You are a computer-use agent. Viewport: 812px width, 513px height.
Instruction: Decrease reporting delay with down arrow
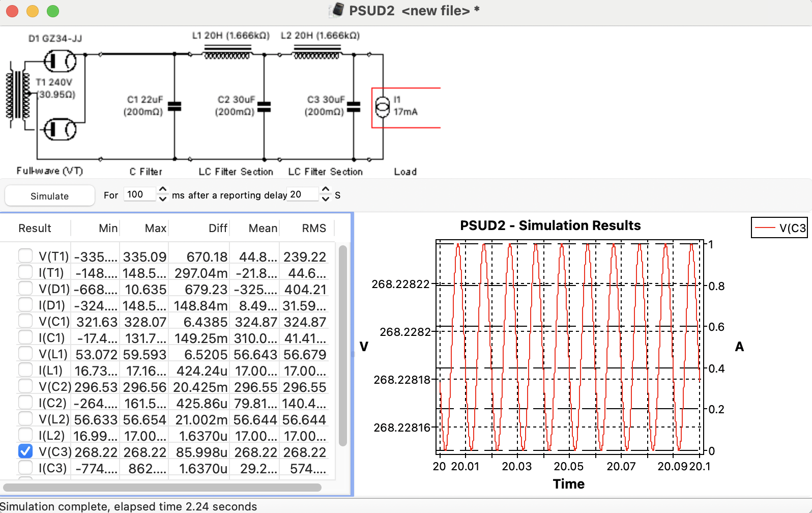point(326,199)
